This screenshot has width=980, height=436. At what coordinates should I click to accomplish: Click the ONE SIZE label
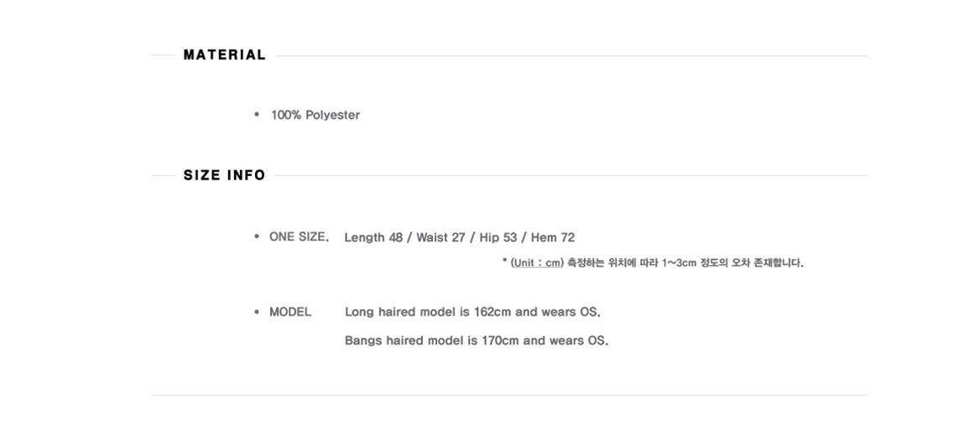[299, 236]
